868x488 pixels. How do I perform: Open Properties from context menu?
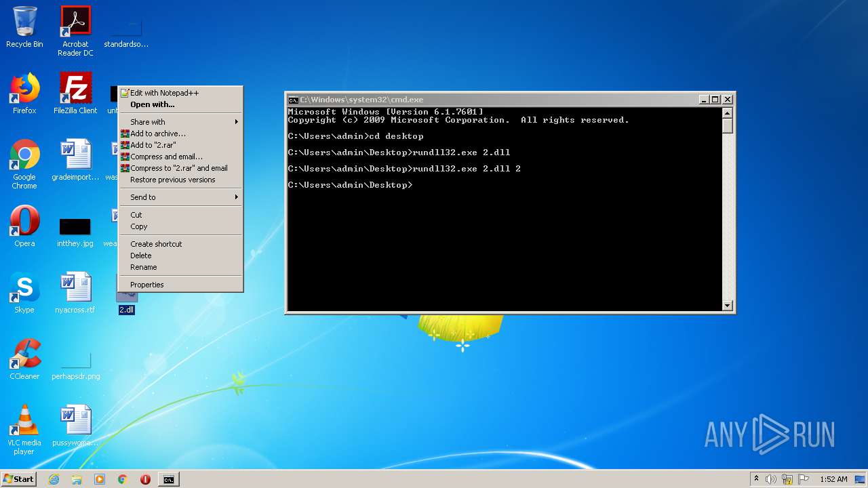pos(181,285)
